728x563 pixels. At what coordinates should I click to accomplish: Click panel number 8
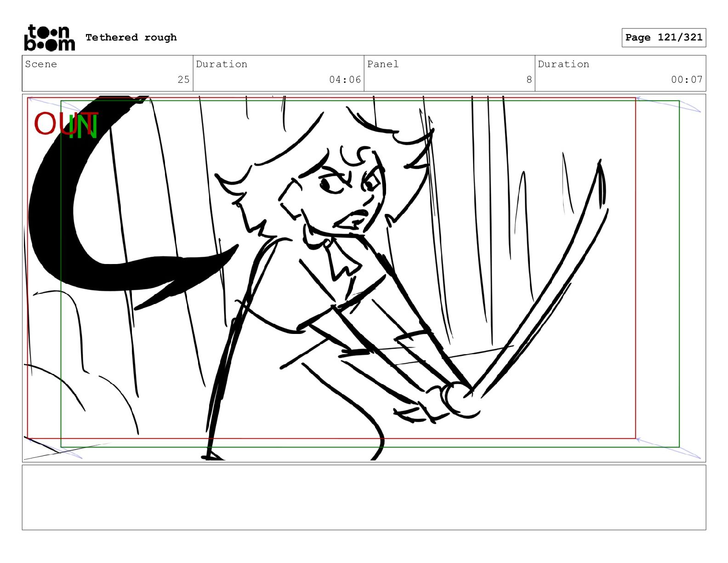pos(529,80)
